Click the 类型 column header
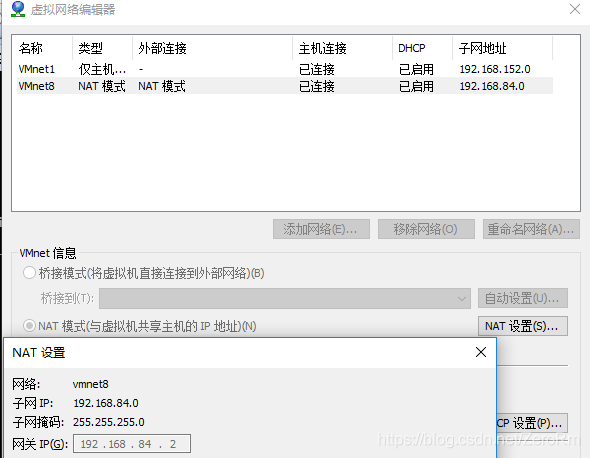 click(102, 48)
